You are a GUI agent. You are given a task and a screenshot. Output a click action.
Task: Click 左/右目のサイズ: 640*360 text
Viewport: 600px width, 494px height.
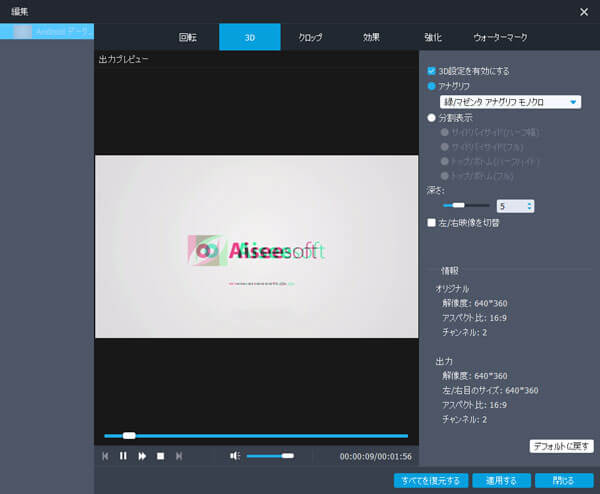tap(490, 390)
